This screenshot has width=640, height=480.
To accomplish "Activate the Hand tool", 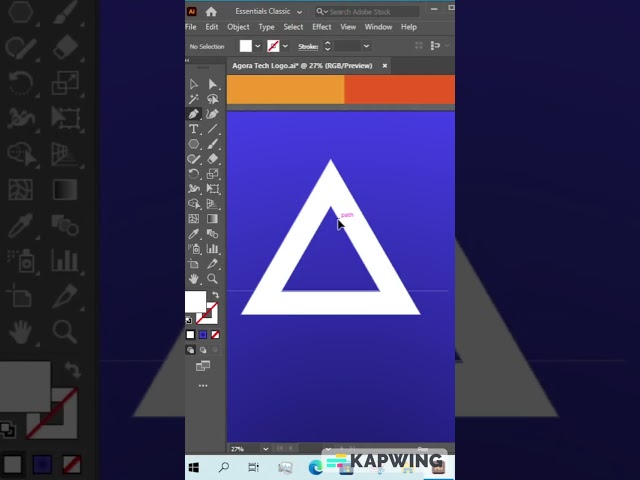I will point(193,279).
